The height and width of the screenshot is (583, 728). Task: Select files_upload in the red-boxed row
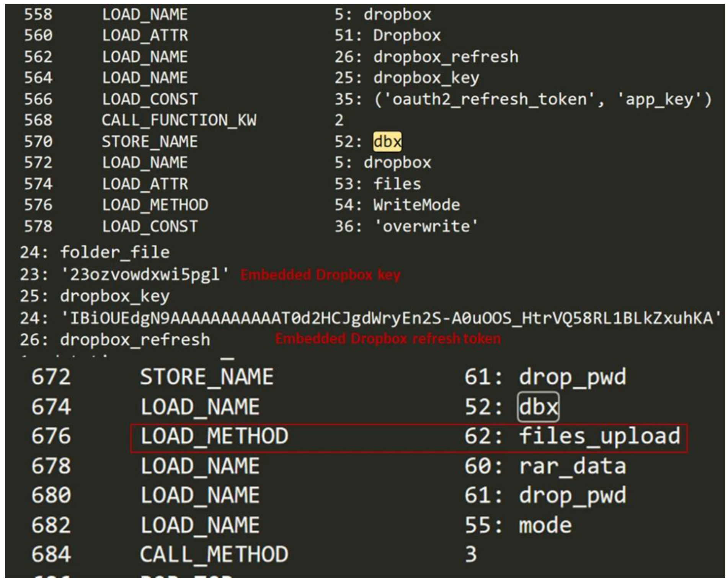click(599, 436)
